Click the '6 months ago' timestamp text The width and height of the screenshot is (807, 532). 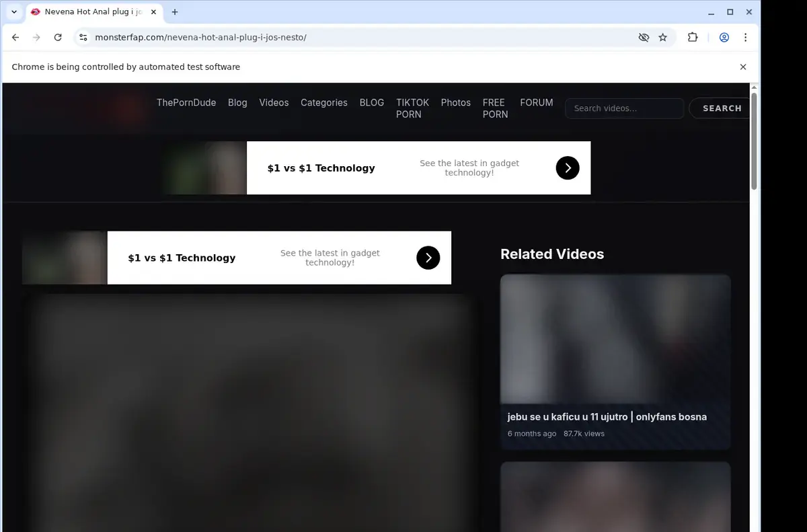click(x=532, y=434)
